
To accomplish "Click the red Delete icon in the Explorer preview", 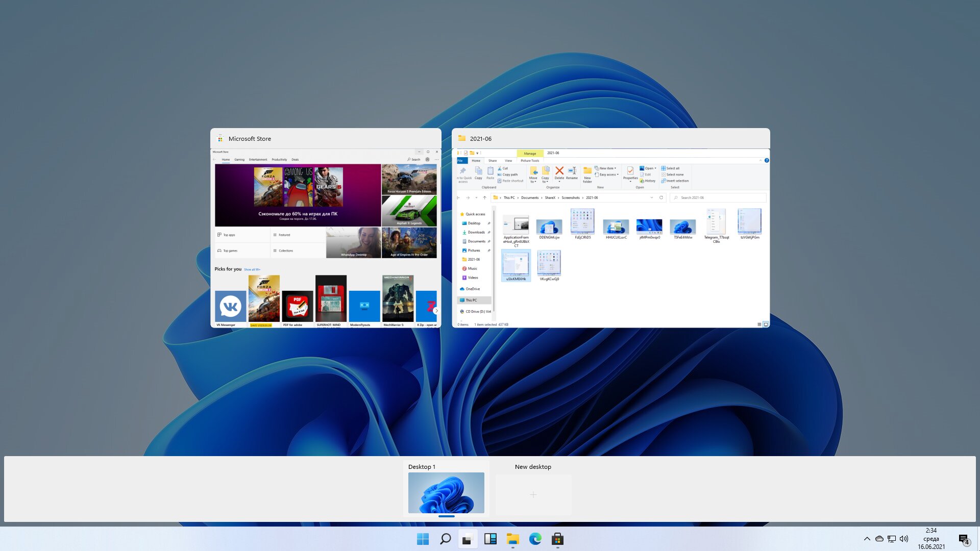I will pos(559,171).
